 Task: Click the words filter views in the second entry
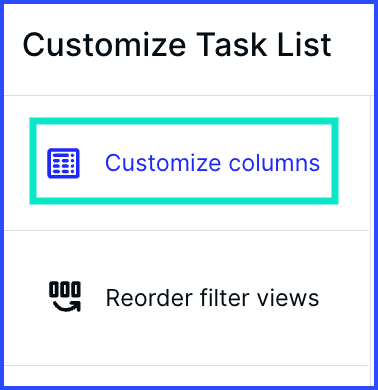click(259, 298)
